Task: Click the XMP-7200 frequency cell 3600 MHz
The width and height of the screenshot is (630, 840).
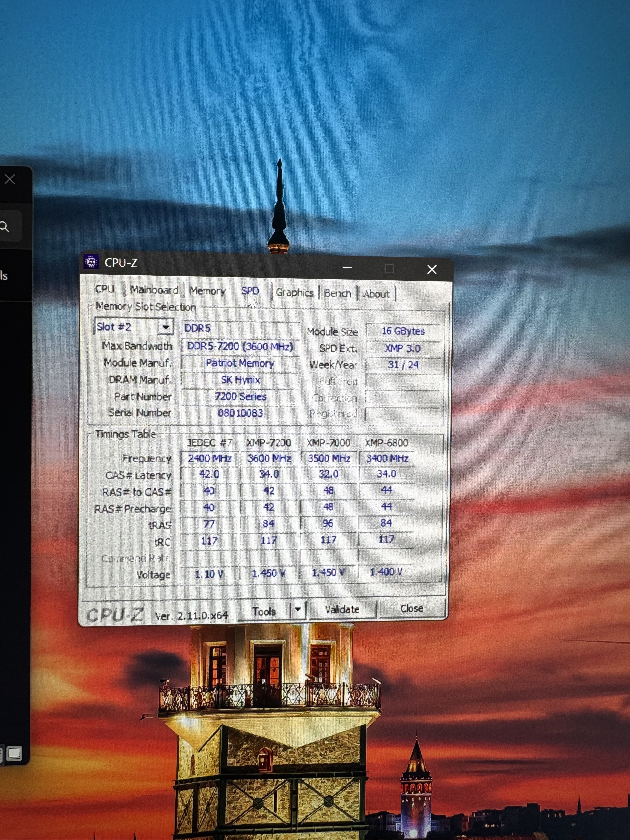Action: point(269,458)
